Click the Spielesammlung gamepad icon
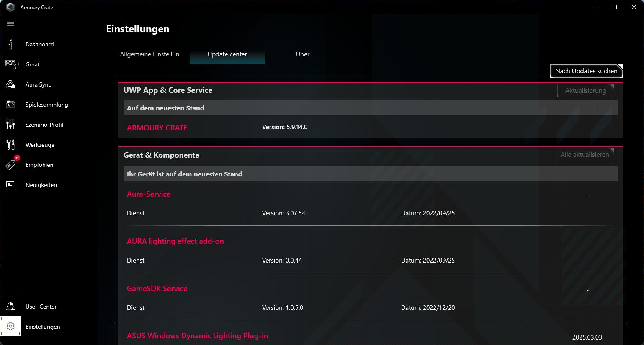Viewport: 644px width, 345px height. tap(10, 105)
